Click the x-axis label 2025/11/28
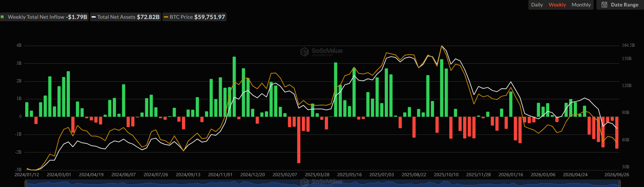This screenshot has width=644, height=187. pos(478,174)
